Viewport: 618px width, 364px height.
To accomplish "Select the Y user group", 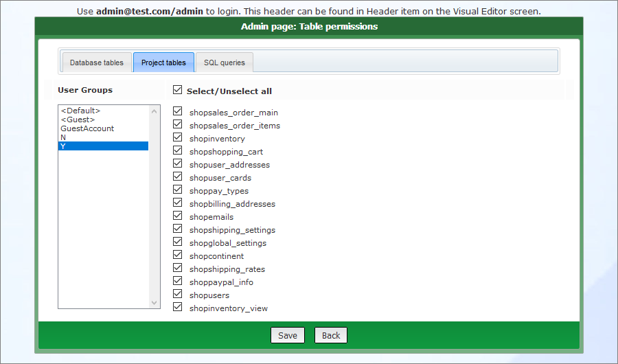I will click(x=103, y=146).
